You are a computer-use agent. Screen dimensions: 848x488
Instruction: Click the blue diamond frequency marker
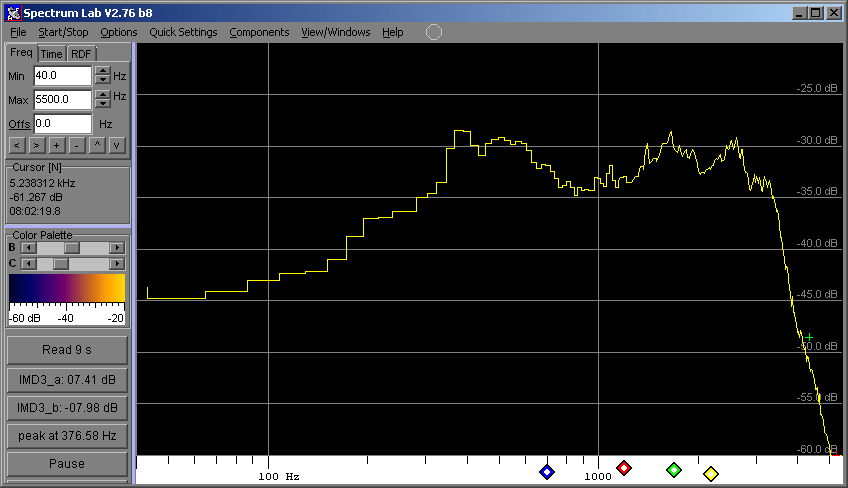(x=546, y=472)
